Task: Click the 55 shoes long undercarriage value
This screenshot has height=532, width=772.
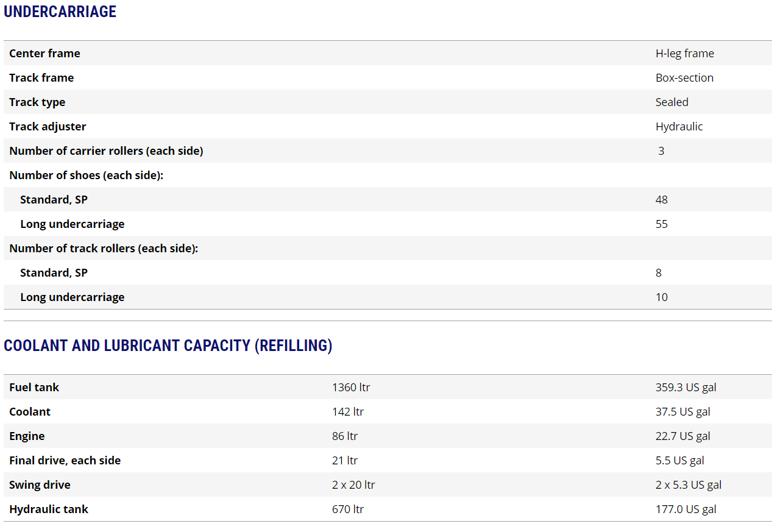Action: point(661,224)
